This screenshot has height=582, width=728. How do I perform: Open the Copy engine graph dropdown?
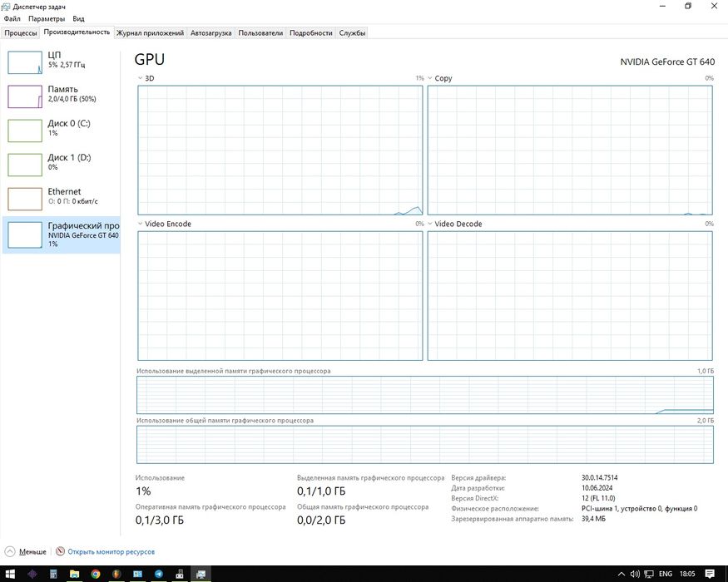[x=430, y=78]
